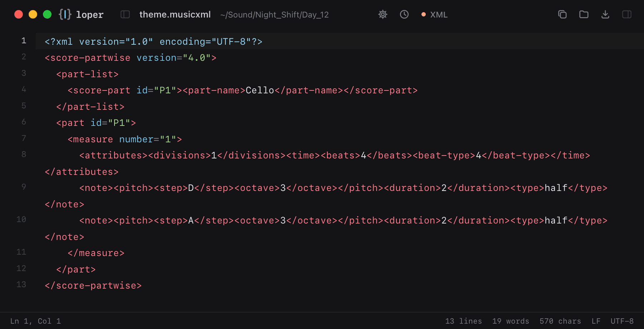Minimize the window with the yellow button
Viewport: 644px width, 329px height.
33,14
